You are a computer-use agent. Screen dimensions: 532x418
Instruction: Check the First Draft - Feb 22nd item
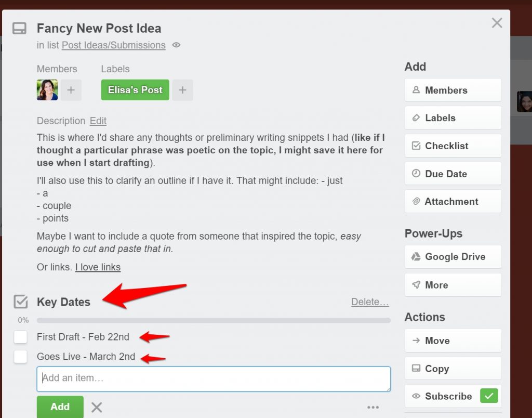point(21,337)
